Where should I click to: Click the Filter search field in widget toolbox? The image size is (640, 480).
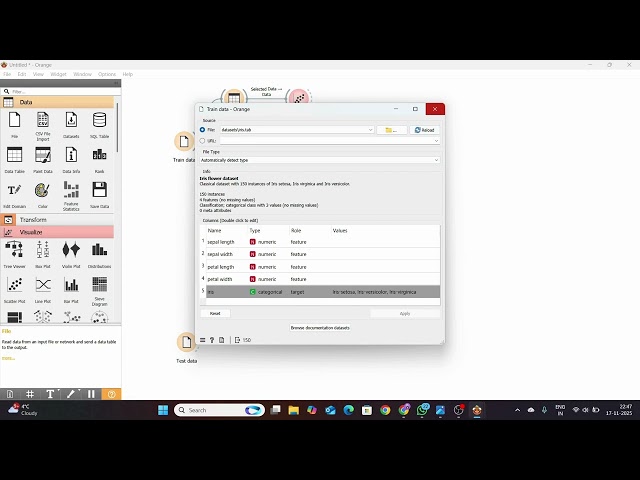(x=61, y=91)
